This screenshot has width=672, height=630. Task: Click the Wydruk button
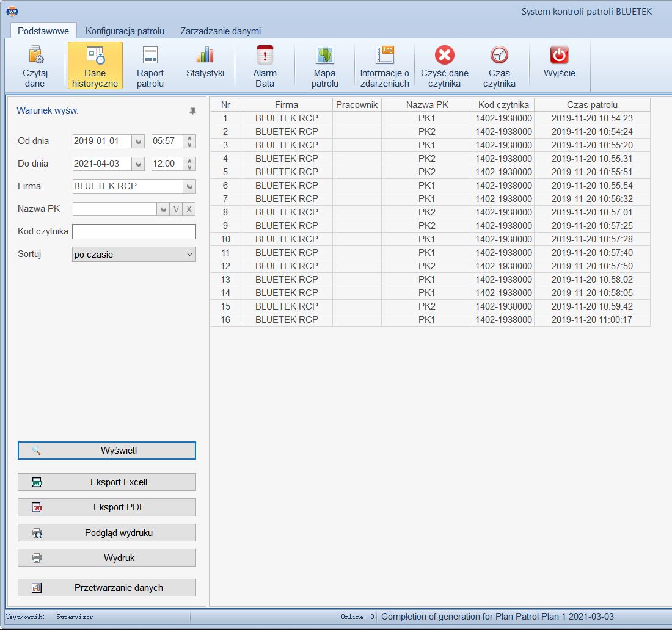[x=107, y=557]
